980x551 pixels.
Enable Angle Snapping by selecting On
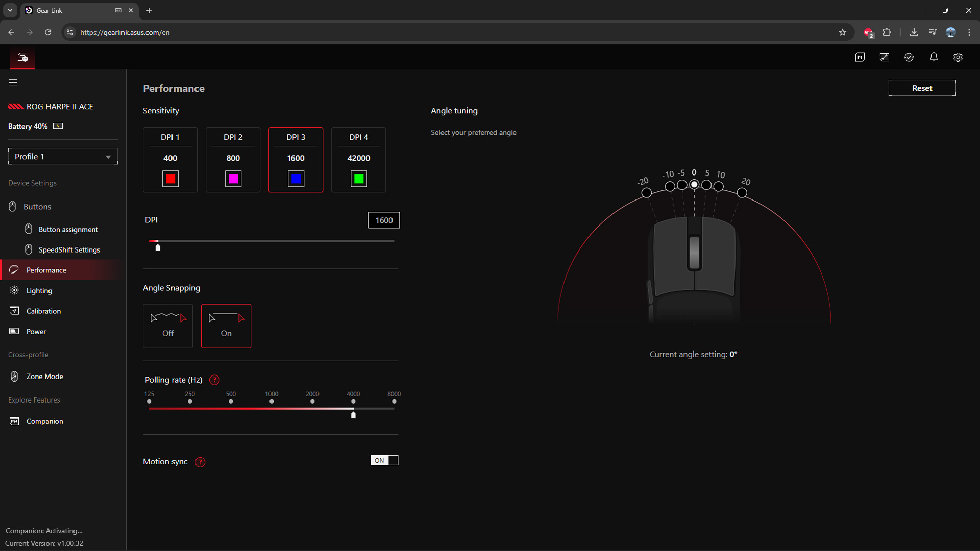(x=226, y=325)
